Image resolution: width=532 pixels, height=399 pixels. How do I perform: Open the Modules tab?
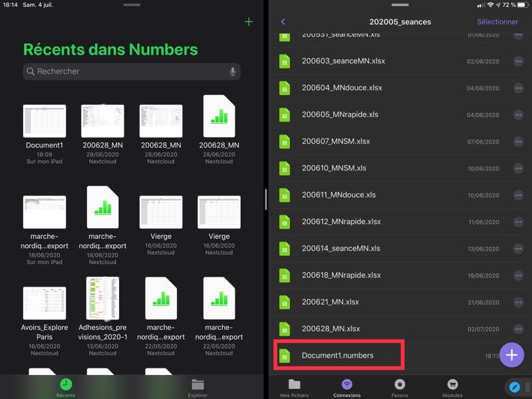tap(452, 388)
